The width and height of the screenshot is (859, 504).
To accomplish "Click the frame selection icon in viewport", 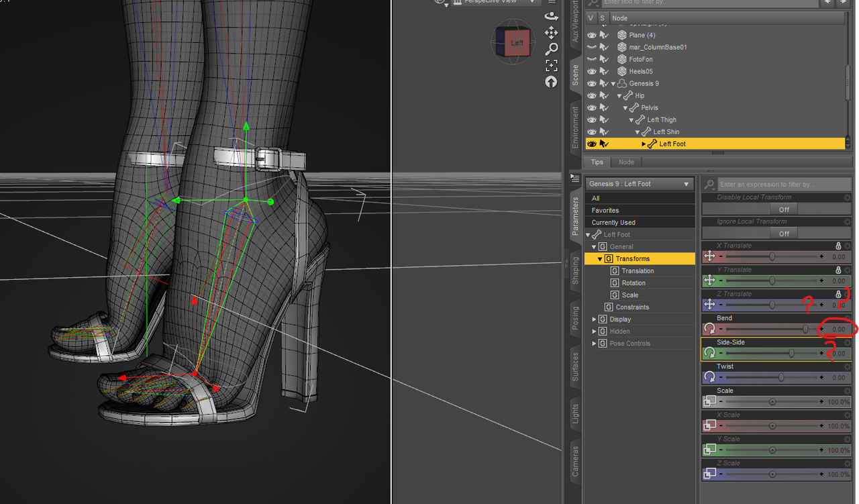I will [551, 65].
